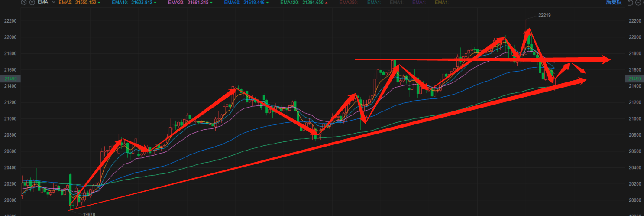Click the teal EMA1 label

pos(374,3)
